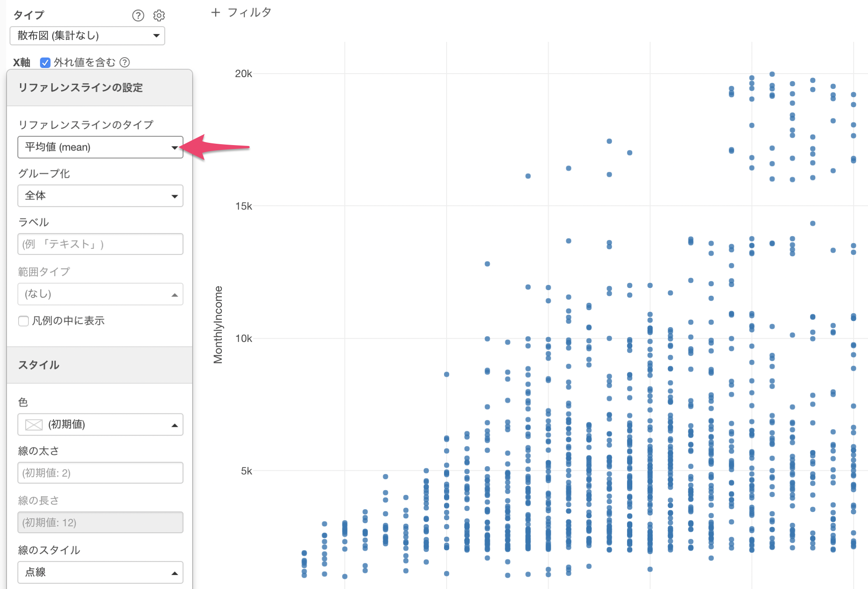Click the MonthlyIncome axis title
Viewport: 868px width, 589px height.
[x=218, y=325]
